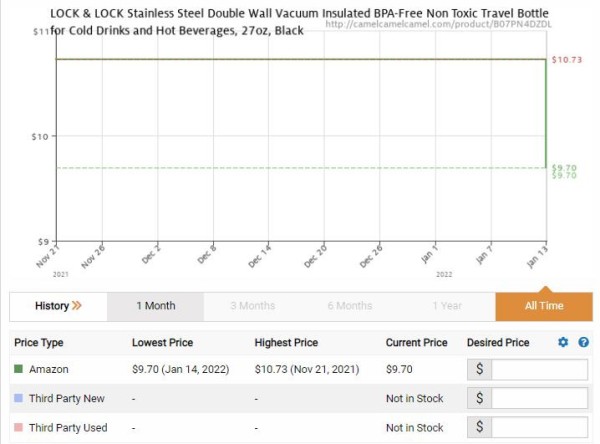
Task: Click the pink Third Party Used swatch
Action: click(18, 427)
